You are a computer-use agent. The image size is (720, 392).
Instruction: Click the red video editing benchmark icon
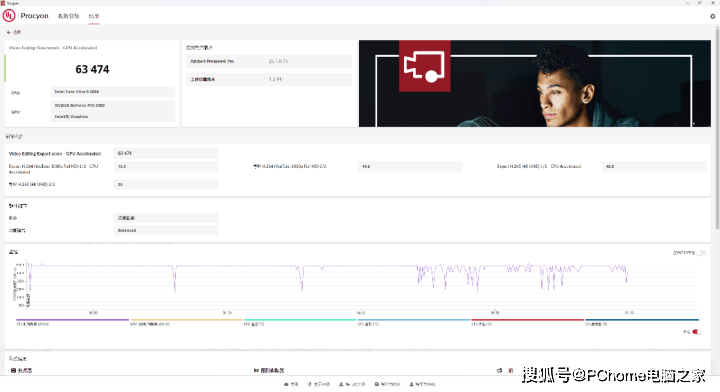tap(424, 66)
